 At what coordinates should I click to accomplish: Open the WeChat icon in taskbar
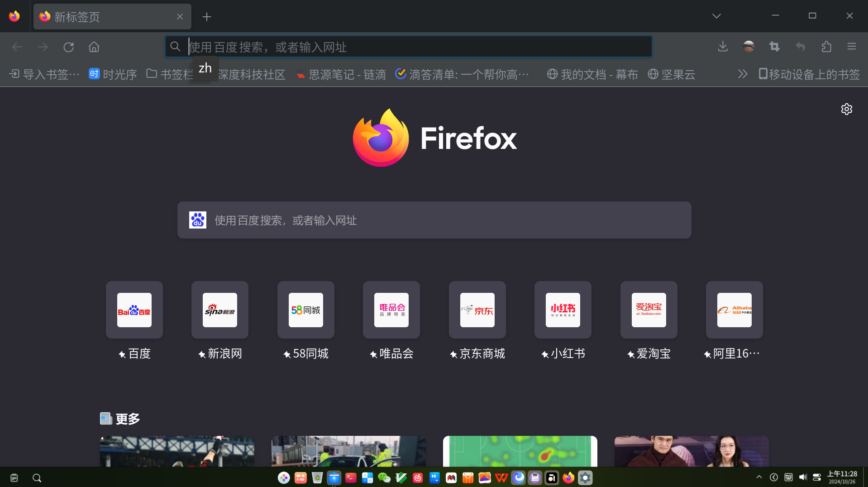tap(384, 477)
